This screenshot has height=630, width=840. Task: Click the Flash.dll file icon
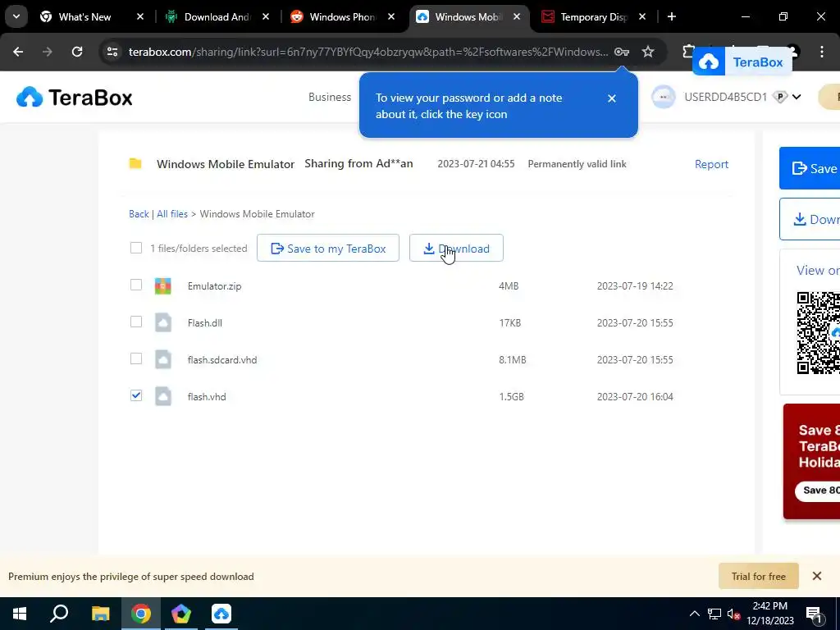pyautogui.click(x=163, y=323)
